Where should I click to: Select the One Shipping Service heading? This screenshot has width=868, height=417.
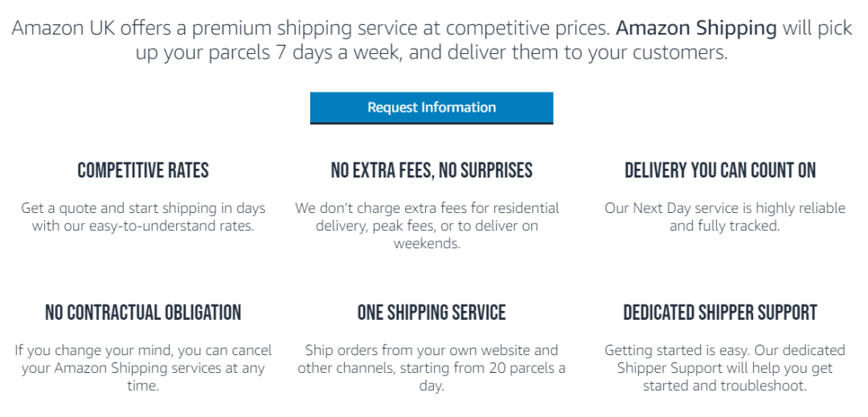coord(432,313)
